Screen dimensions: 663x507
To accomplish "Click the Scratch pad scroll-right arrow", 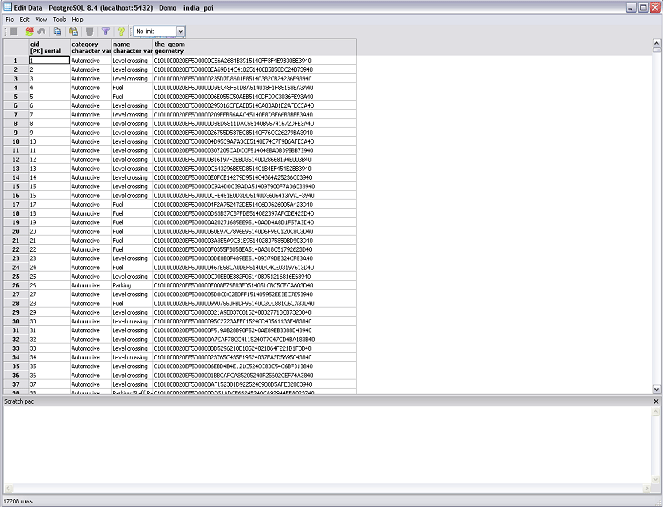I will 647,488.
